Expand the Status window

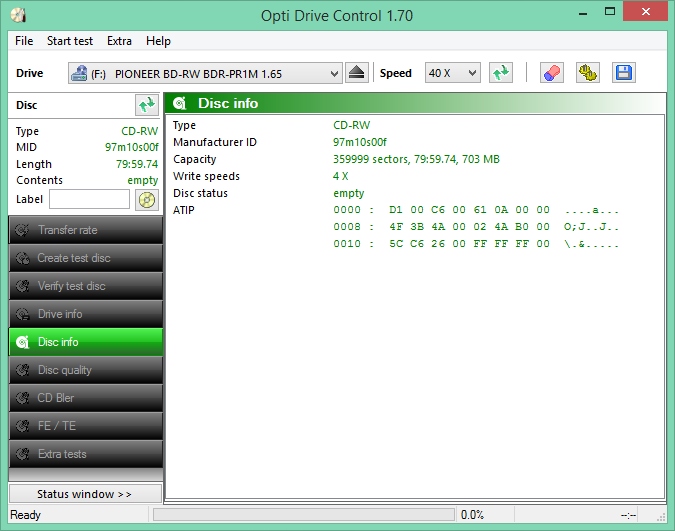[x=85, y=494]
